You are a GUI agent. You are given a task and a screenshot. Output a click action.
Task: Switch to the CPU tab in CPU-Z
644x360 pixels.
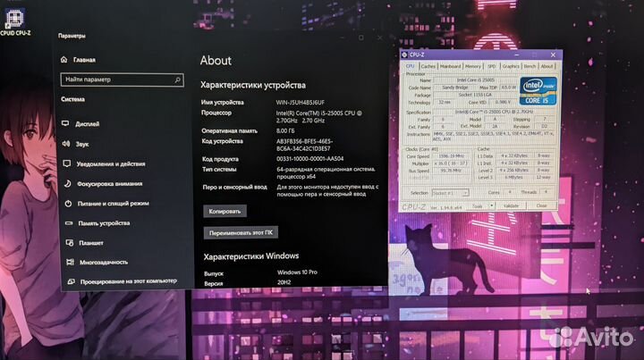click(x=411, y=66)
